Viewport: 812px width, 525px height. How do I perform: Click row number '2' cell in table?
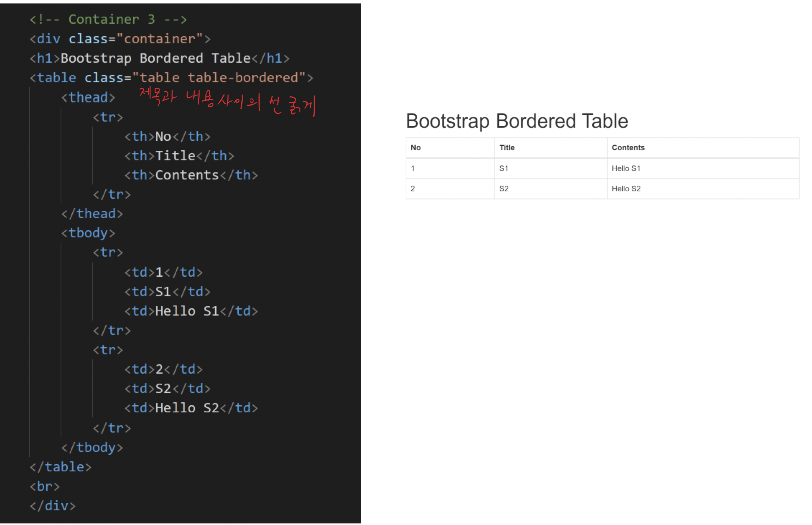pos(413,188)
